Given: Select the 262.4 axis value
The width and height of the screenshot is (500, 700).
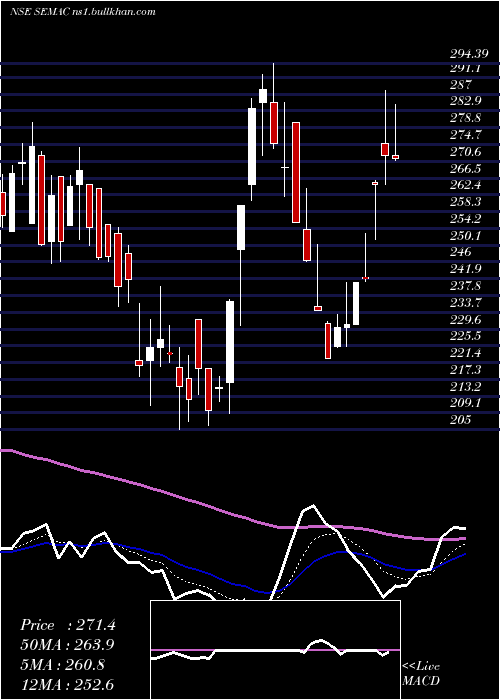Looking at the screenshot, I should click(465, 185).
